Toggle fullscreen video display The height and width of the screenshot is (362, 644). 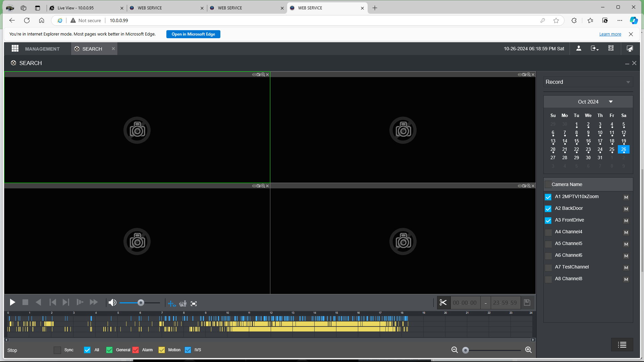click(194, 304)
